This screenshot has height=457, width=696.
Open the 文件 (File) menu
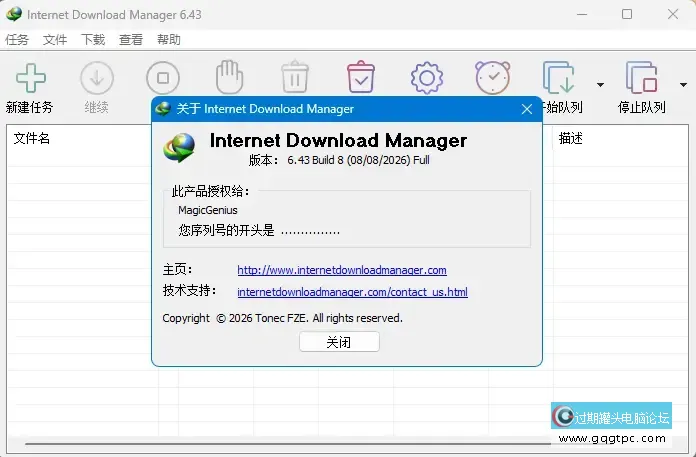pos(55,40)
